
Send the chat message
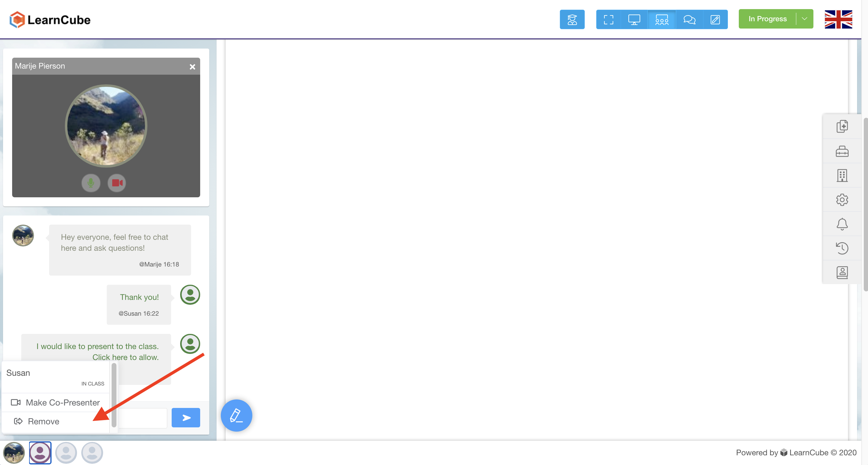(x=186, y=417)
